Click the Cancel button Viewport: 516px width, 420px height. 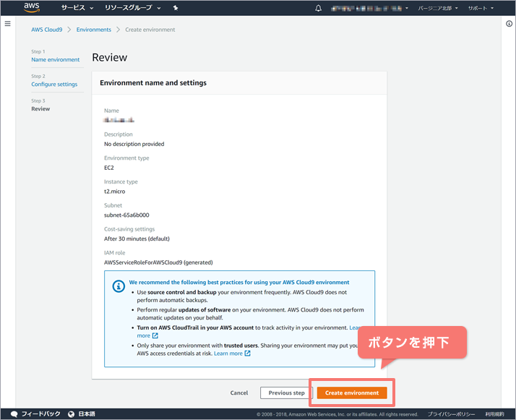(x=239, y=393)
